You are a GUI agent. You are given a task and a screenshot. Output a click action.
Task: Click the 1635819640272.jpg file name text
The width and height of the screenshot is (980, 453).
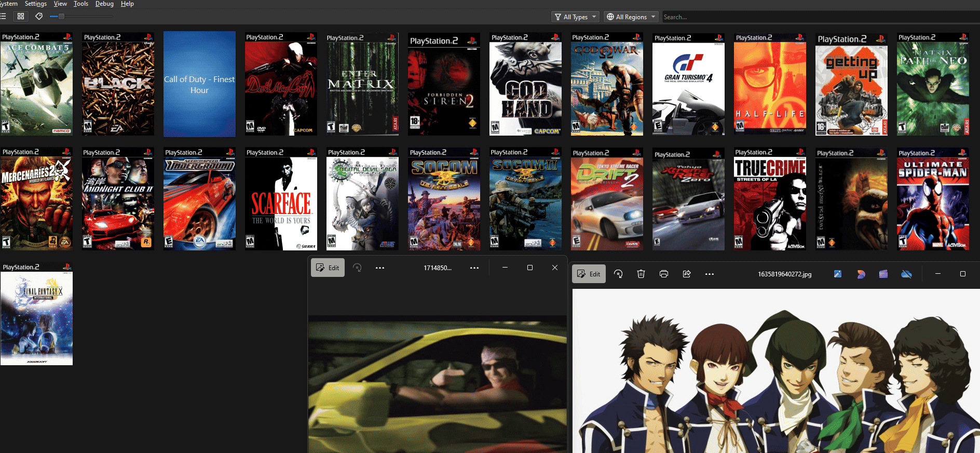[784, 274]
